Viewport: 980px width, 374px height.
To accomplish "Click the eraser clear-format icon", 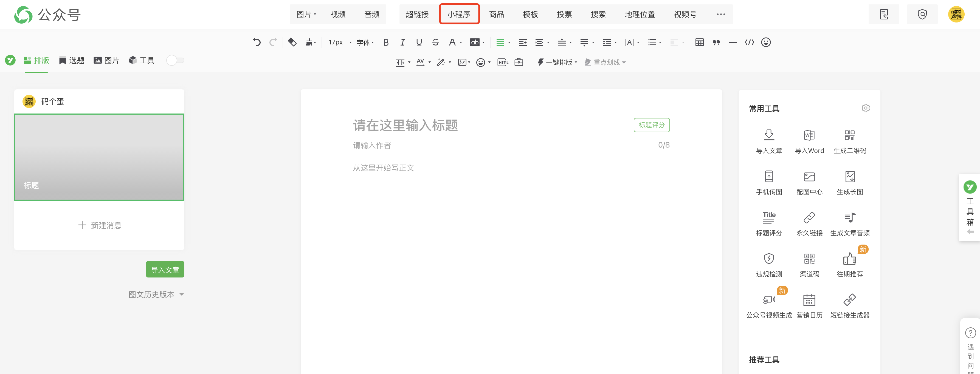I will click(x=292, y=42).
